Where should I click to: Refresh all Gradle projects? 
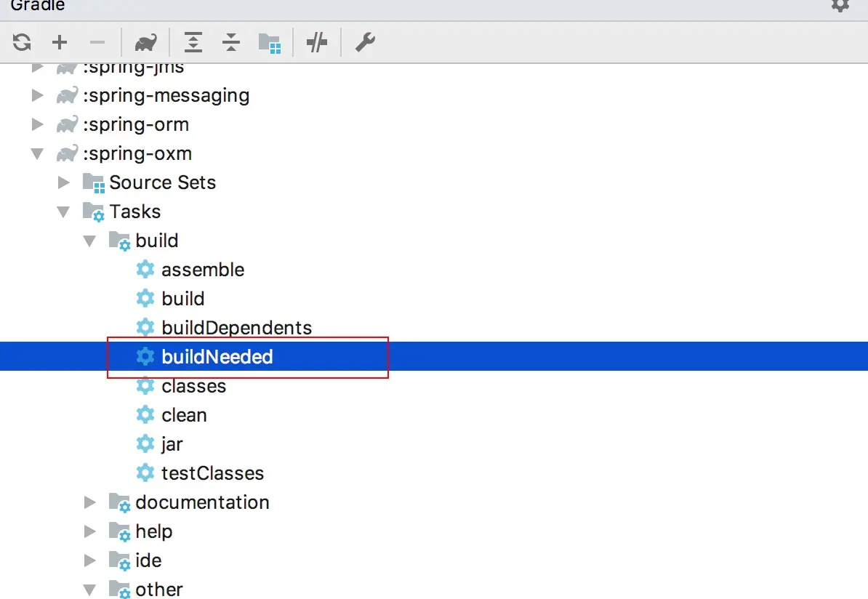22,42
